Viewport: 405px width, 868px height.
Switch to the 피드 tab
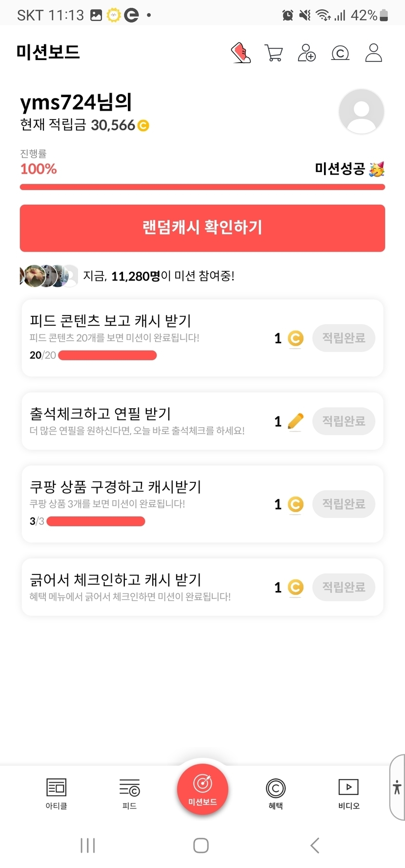129,793
